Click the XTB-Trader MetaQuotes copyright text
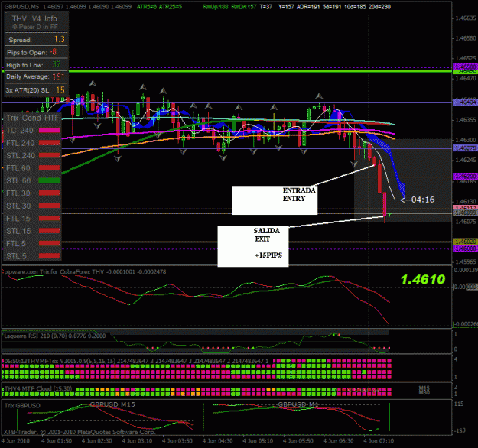Image resolution: width=478 pixels, height=448 pixels. pyautogui.click(x=80, y=432)
